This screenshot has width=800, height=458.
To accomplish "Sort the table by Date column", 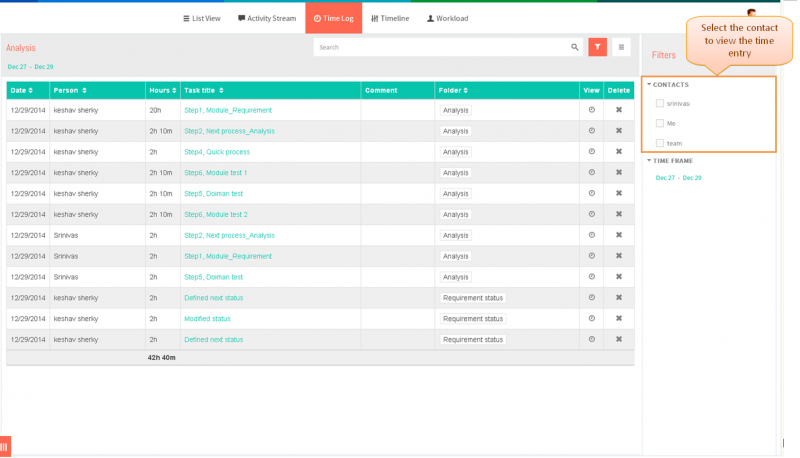I will [21, 90].
